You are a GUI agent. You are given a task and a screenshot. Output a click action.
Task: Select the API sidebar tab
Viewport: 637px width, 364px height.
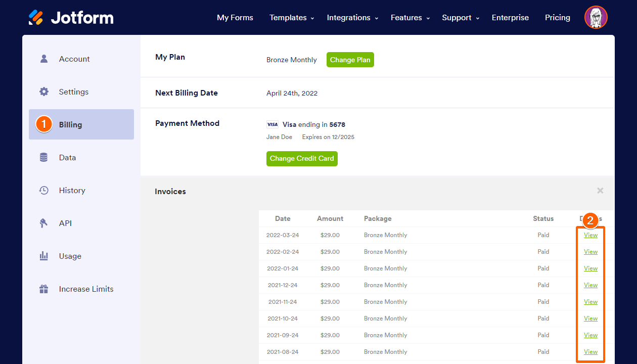pos(81,223)
